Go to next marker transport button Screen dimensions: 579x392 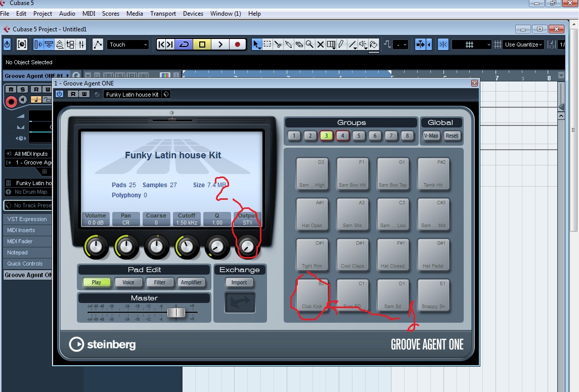pos(170,45)
